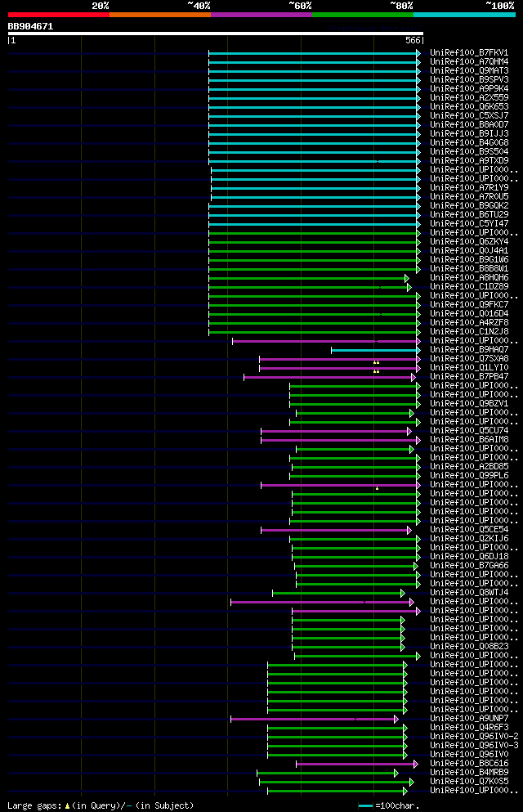The height and width of the screenshot is (812, 523).
Task: Click UniRef100_Q96IV0-3 isoform label
Action: (474, 745)
